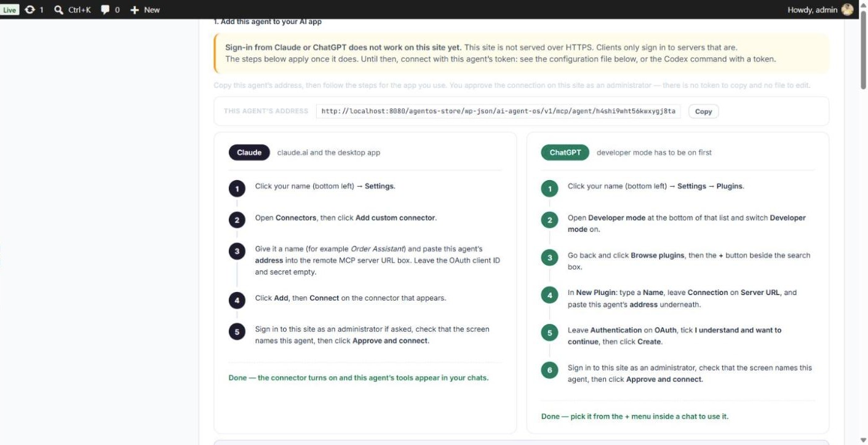Click the label 'THIS AGENT'S ADDRESS'
The width and height of the screenshot is (868, 445).
(266, 111)
